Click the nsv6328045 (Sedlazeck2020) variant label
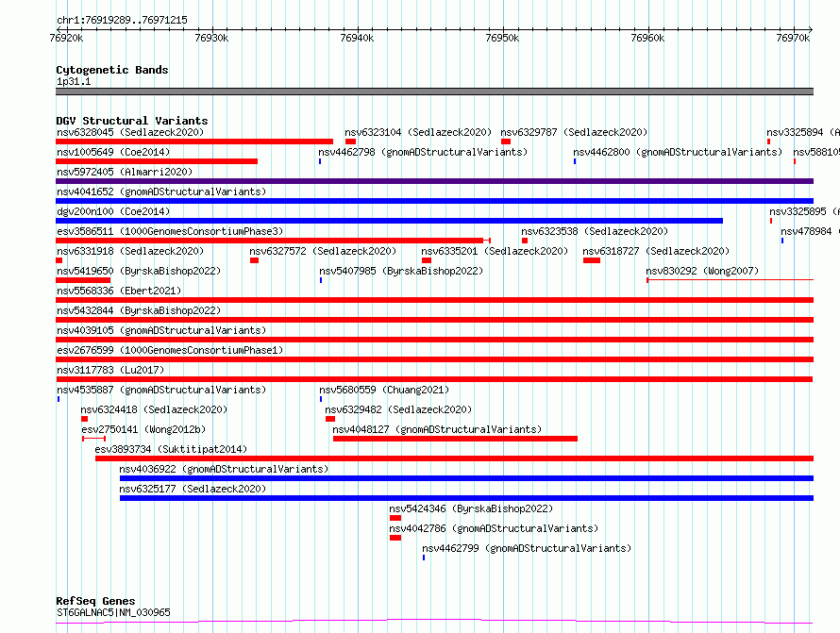This screenshot has height=633, width=840. point(130,132)
